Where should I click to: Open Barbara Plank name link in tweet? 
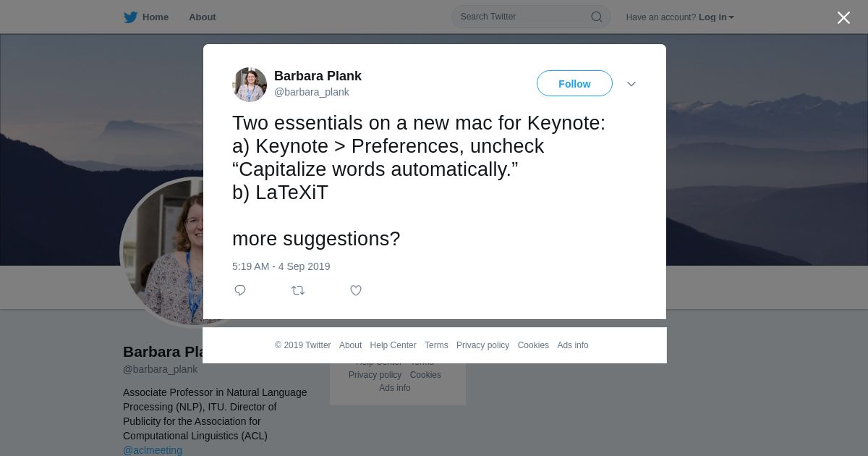(318, 76)
